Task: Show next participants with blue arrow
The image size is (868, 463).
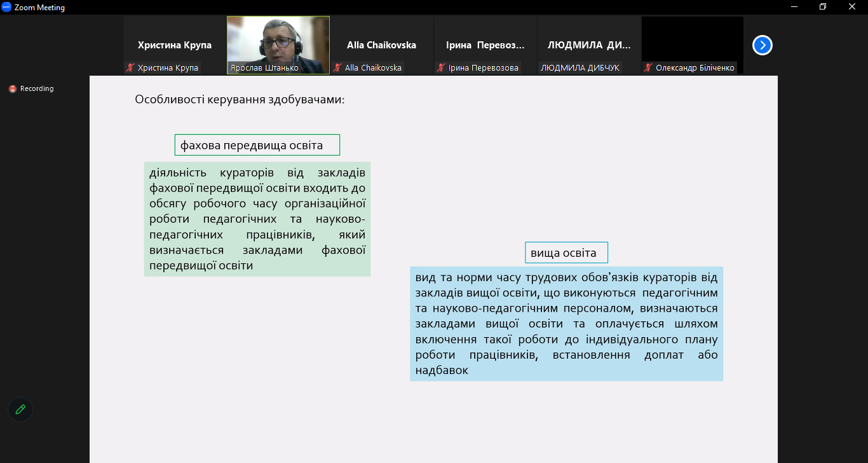Action: [x=762, y=45]
